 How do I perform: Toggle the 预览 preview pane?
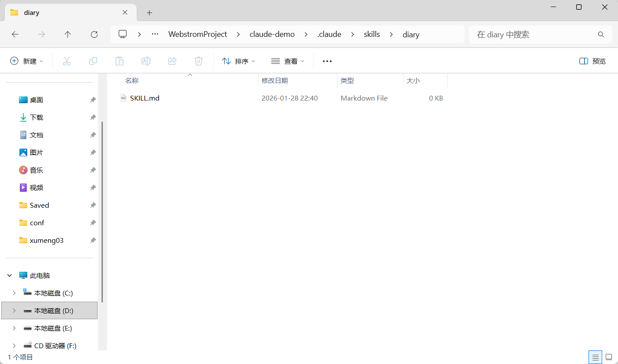click(x=593, y=61)
